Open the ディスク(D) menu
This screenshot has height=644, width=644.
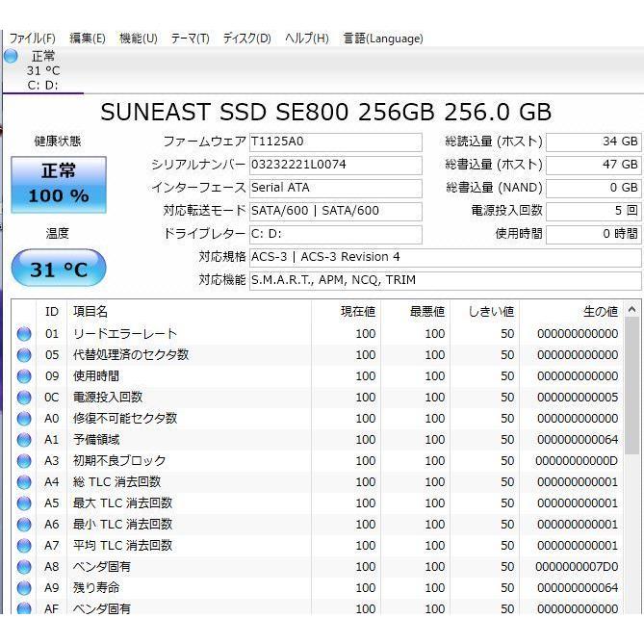[246, 39]
